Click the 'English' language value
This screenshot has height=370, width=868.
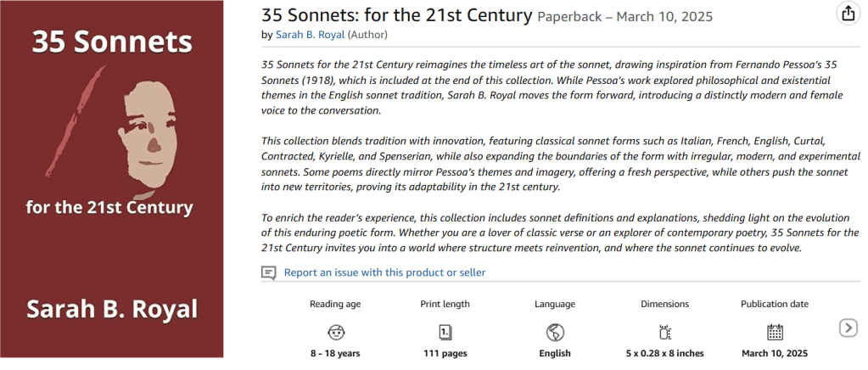pyautogui.click(x=555, y=353)
